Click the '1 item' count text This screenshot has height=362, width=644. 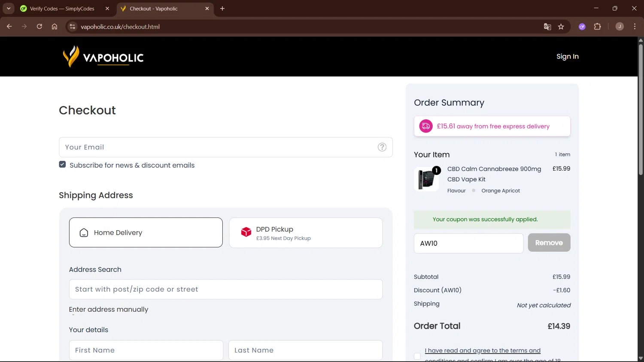coord(562,154)
